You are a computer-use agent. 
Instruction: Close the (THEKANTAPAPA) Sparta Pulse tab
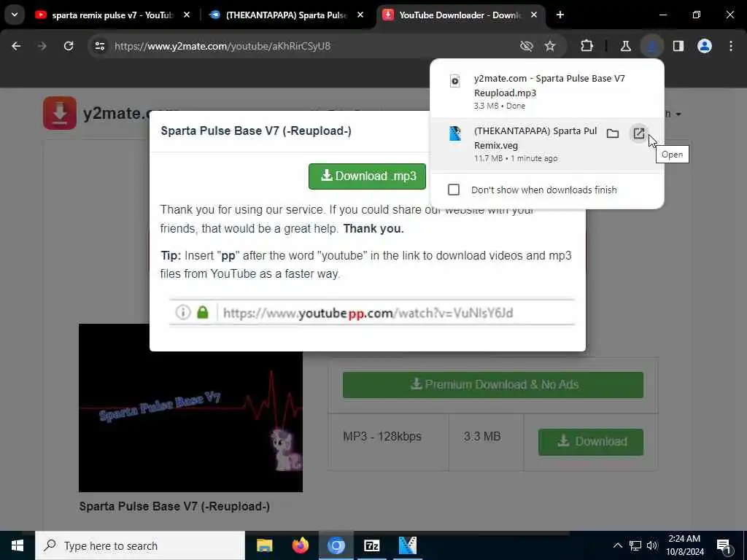[360, 15]
